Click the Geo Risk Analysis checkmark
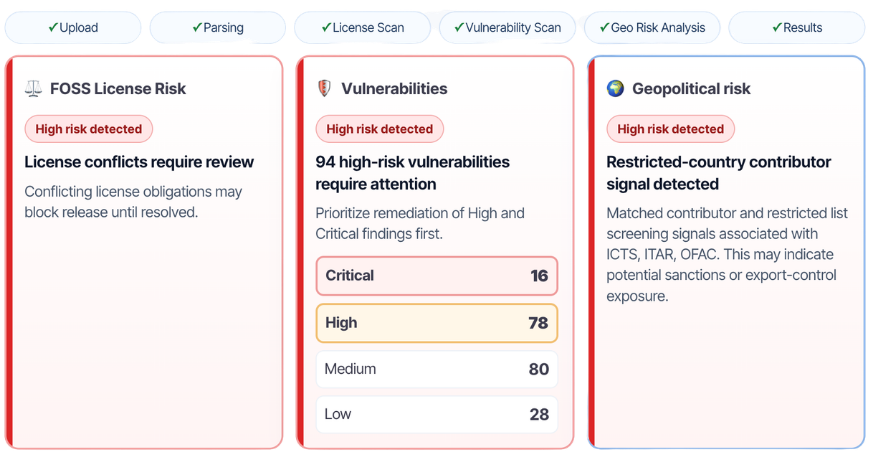 pos(605,28)
